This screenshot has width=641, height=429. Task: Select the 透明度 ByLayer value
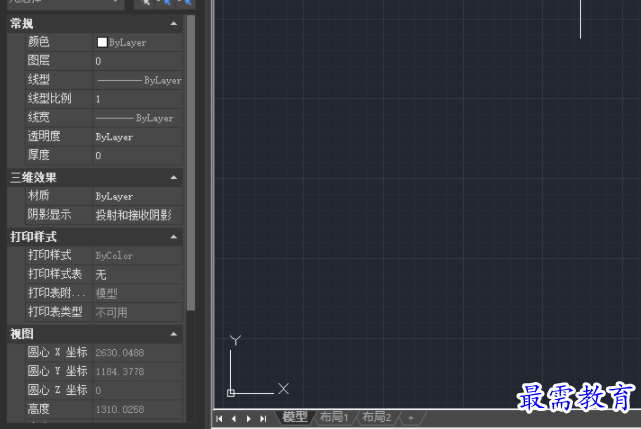(137, 137)
